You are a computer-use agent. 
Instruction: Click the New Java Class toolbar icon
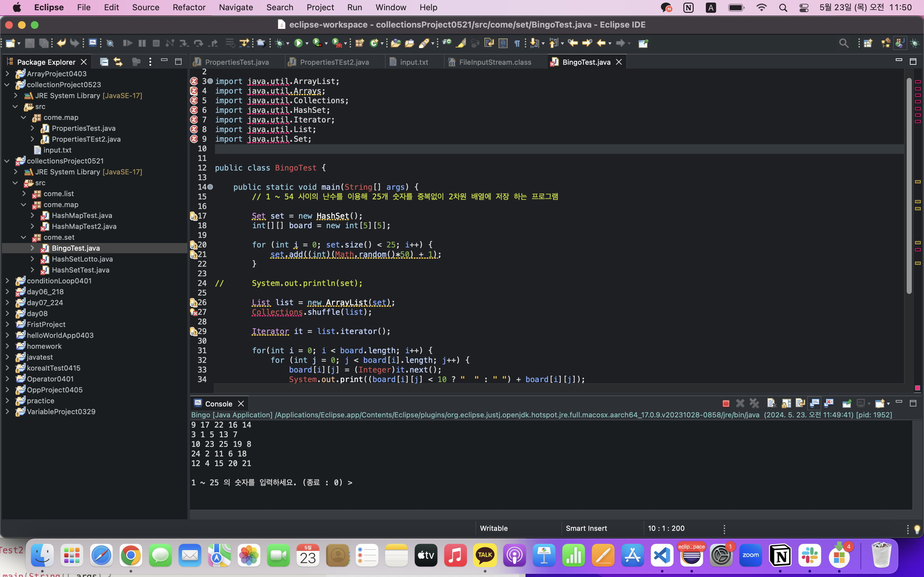click(374, 43)
